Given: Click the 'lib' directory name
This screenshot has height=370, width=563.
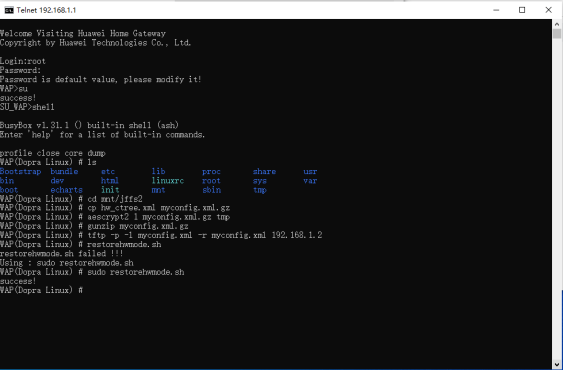Looking at the screenshot, I should click(x=158, y=171).
